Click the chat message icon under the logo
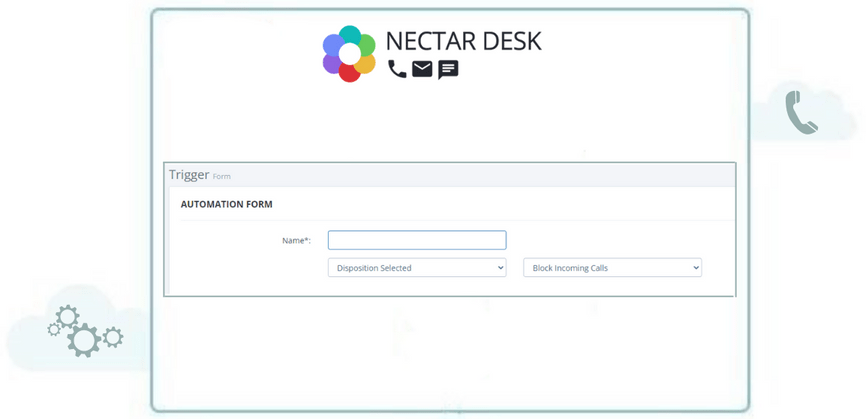Viewport: 866px width, 419px height. click(x=448, y=70)
